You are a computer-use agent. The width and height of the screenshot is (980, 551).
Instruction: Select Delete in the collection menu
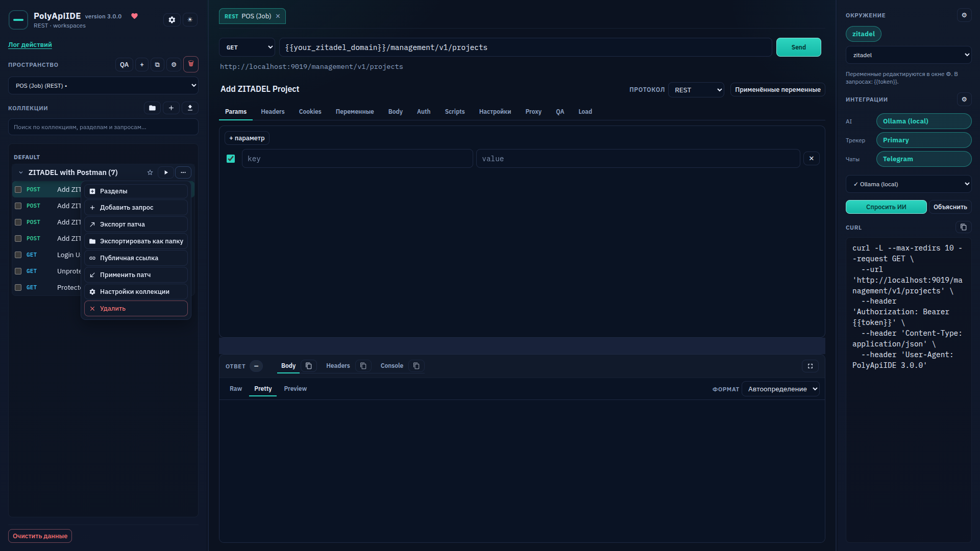point(136,309)
